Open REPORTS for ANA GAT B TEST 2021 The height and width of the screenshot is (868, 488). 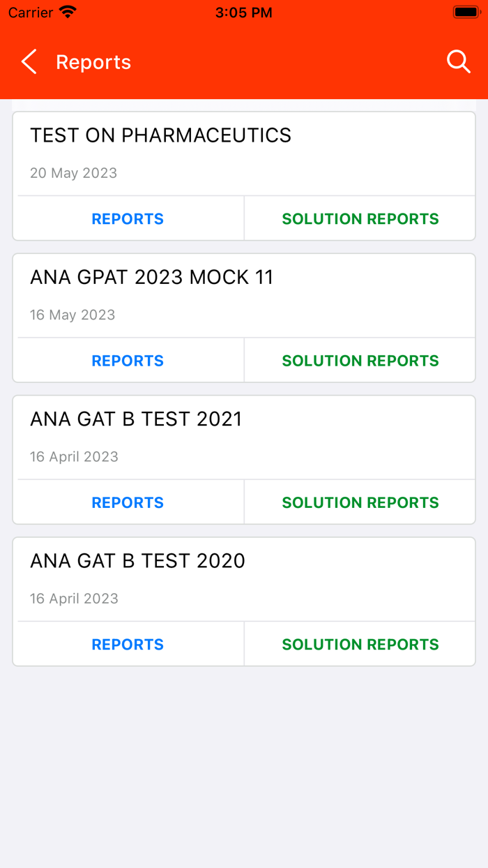[128, 502]
